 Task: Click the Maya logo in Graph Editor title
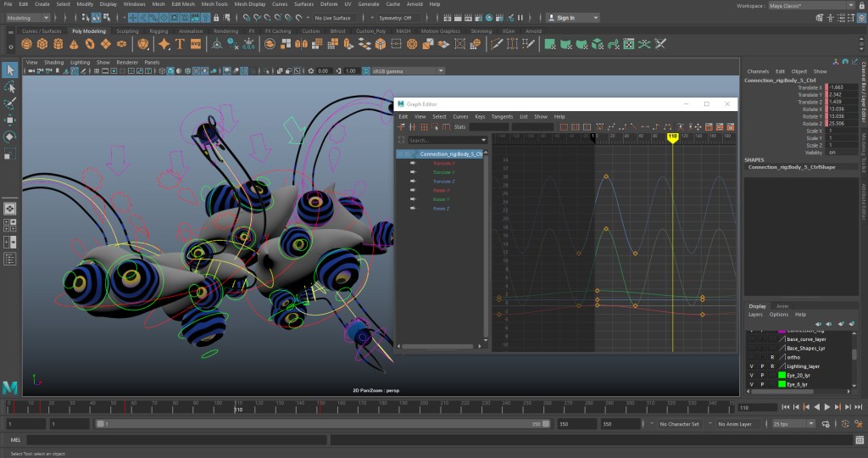click(x=401, y=103)
